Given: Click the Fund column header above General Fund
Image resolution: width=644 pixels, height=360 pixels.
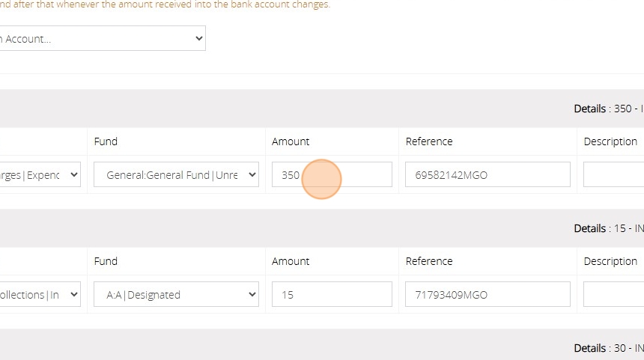Looking at the screenshot, I should (x=106, y=141).
